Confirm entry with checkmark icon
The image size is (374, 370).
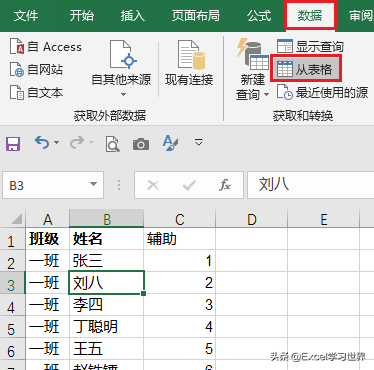pos(189,185)
